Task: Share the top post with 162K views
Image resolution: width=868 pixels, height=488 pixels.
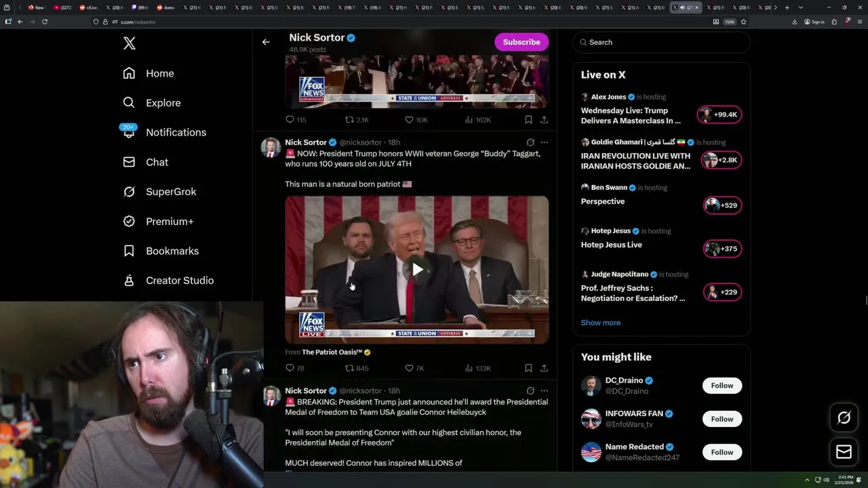Action: pos(544,120)
